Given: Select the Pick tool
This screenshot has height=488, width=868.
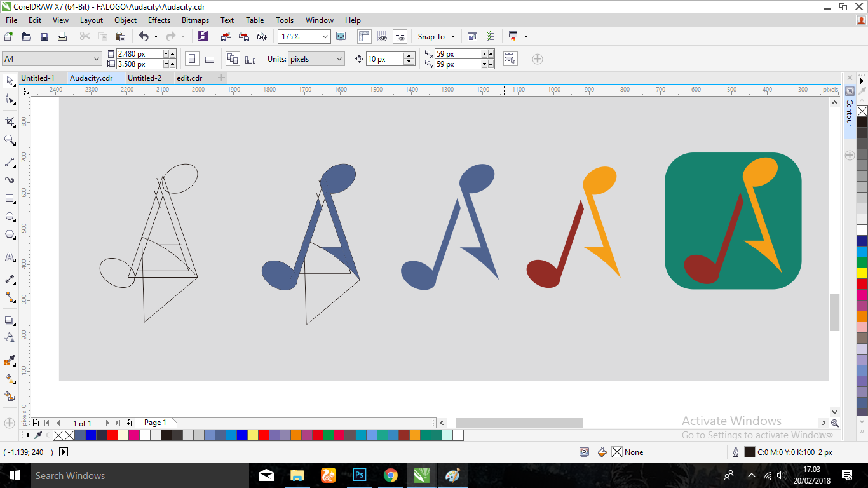Looking at the screenshot, I should (10, 81).
